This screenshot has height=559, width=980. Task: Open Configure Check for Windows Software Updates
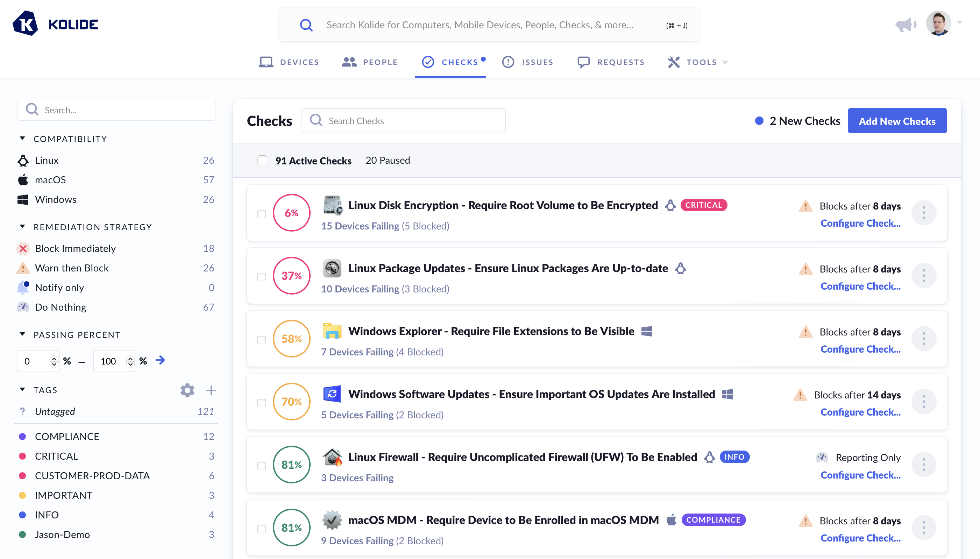(x=860, y=412)
